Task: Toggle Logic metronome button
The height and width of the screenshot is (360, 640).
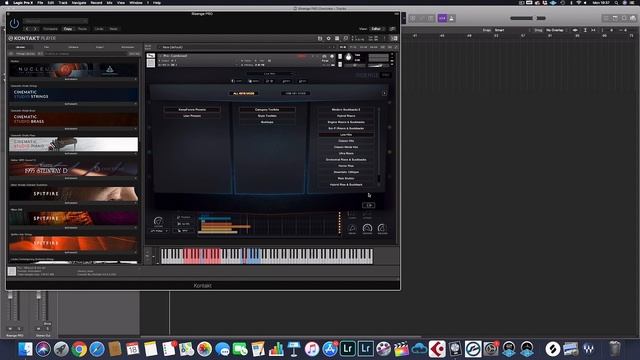Action: coord(451,18)
